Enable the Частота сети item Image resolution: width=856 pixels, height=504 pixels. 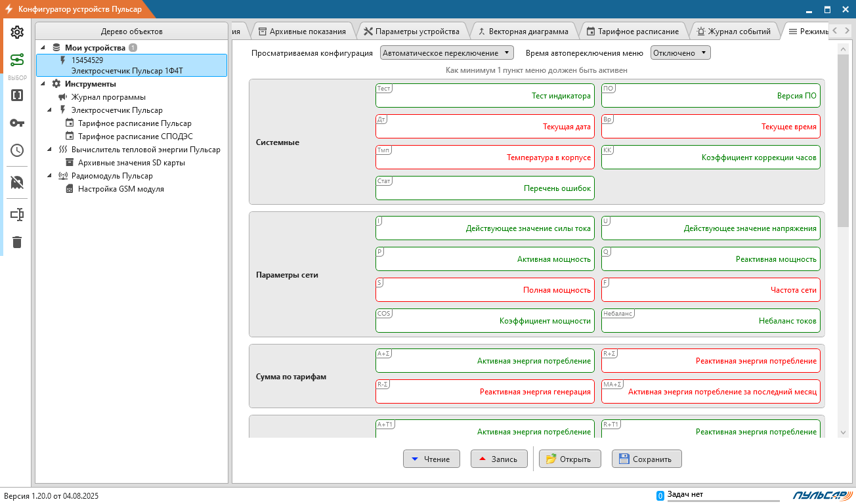[x=711, y=289]
